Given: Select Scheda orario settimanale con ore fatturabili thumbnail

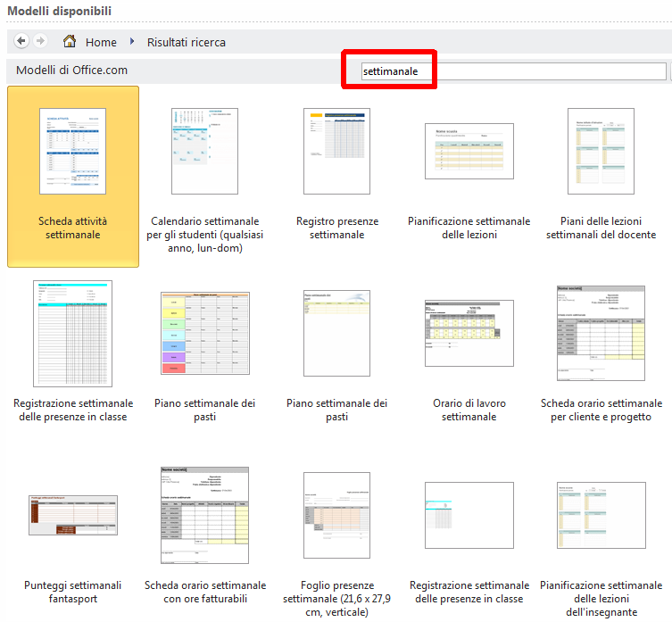Looking at the screenshot, I should 205,516.
